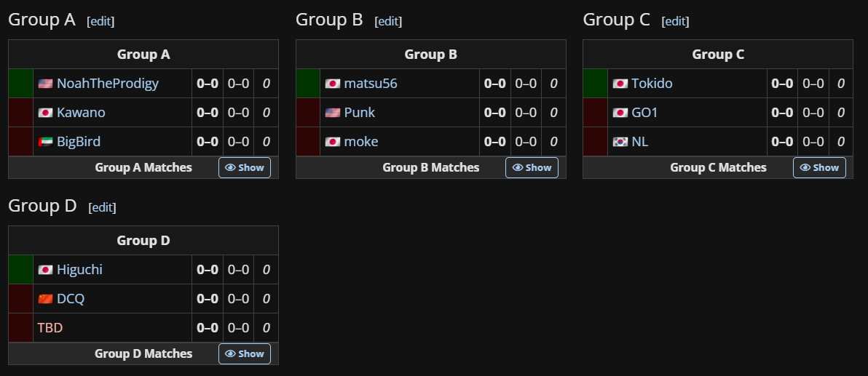Click the Japan flag beside matsu56
The image size is (868, 376).
333,84
